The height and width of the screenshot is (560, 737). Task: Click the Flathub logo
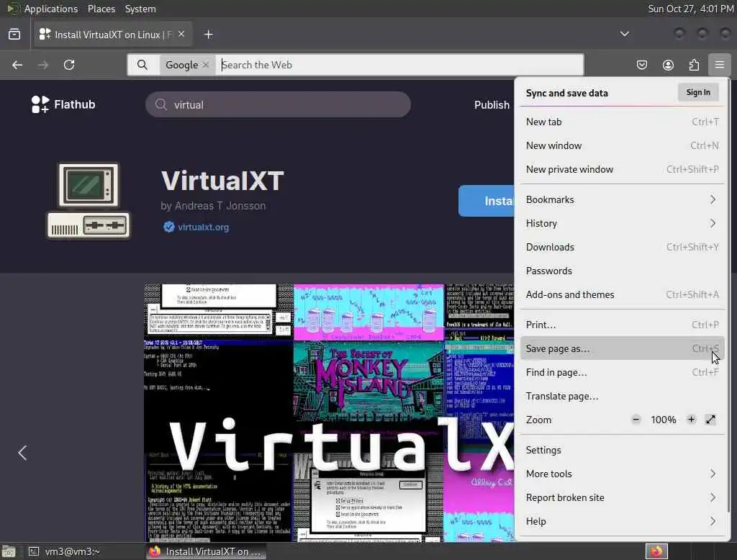click(x=63, y=104)
